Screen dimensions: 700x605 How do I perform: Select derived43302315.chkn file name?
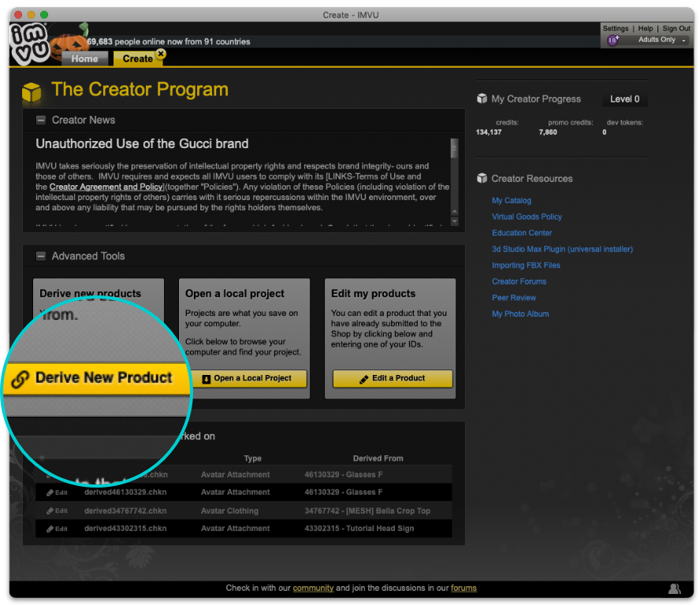tap(125, 529)
